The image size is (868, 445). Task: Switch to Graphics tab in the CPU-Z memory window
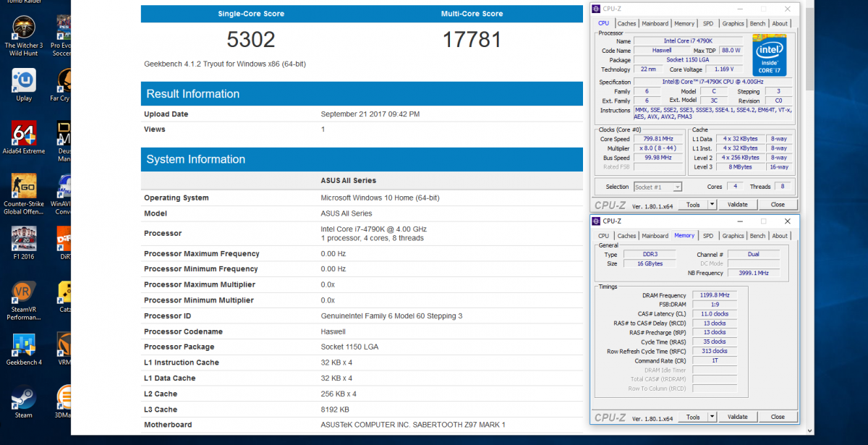(x=733, y=236)
